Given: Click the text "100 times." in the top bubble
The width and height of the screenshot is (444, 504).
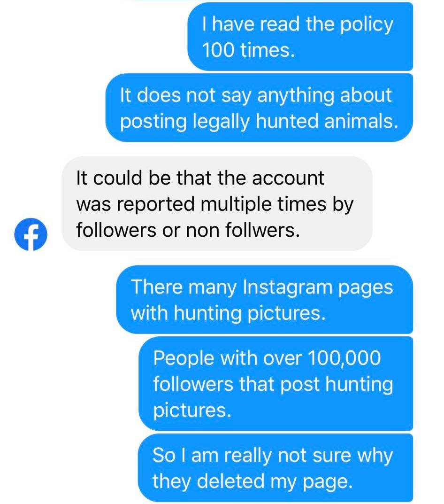Looking at the screenshot, I should click(x=248, y=50).
